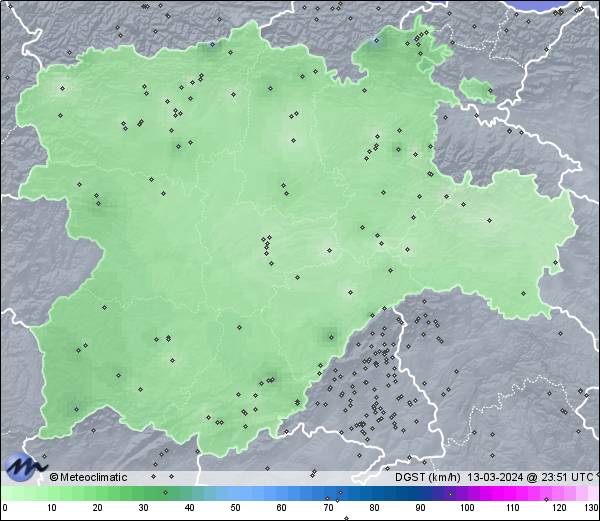Click the scale label 80
This screenshot has height=521, width=600.
(x=374, y=508)
